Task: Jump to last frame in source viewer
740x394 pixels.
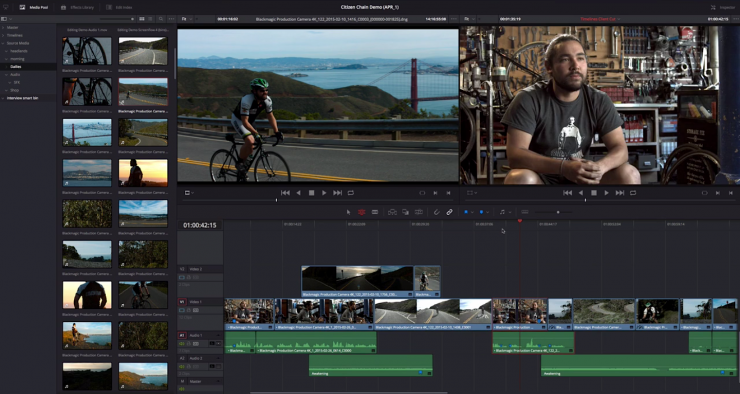Action: [337, 193]
